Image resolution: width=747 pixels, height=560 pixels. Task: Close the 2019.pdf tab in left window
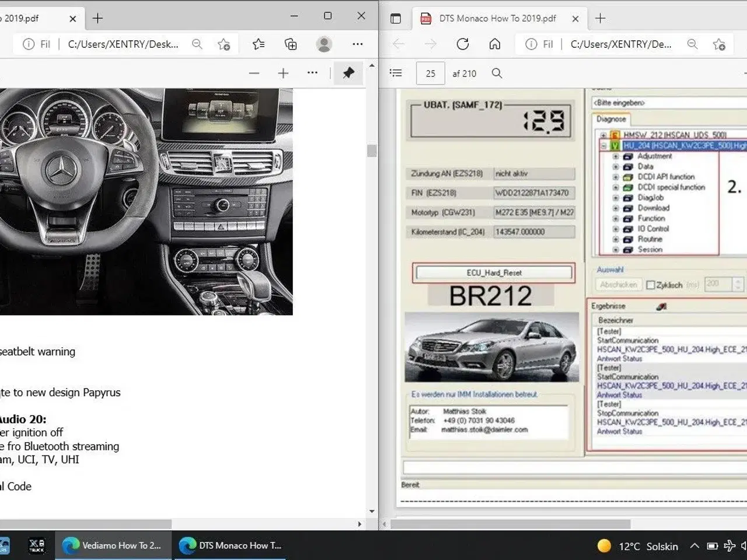coord(72,19)
